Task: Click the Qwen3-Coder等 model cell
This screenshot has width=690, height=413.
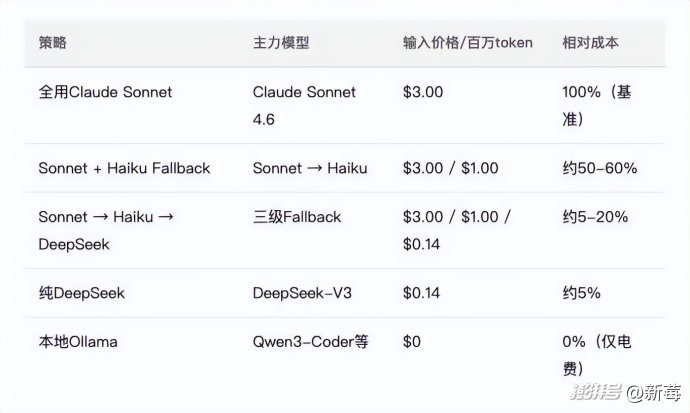Action: point(310,342)
